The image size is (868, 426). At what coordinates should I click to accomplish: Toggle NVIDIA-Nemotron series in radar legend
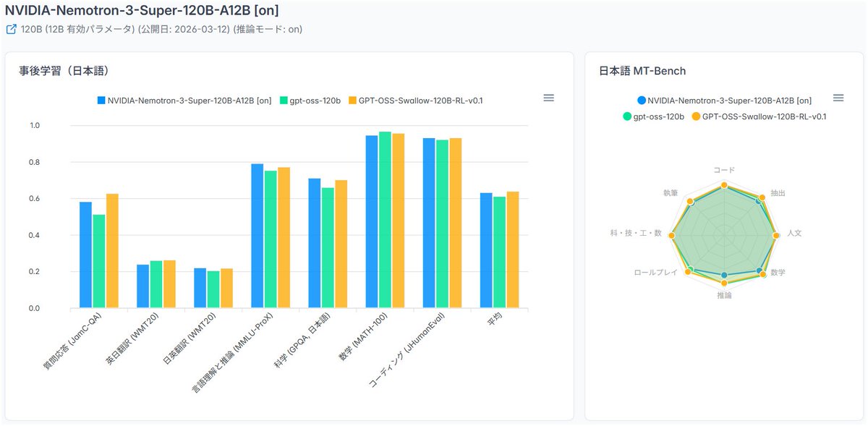pyautogui.click(x=724, y=101)
